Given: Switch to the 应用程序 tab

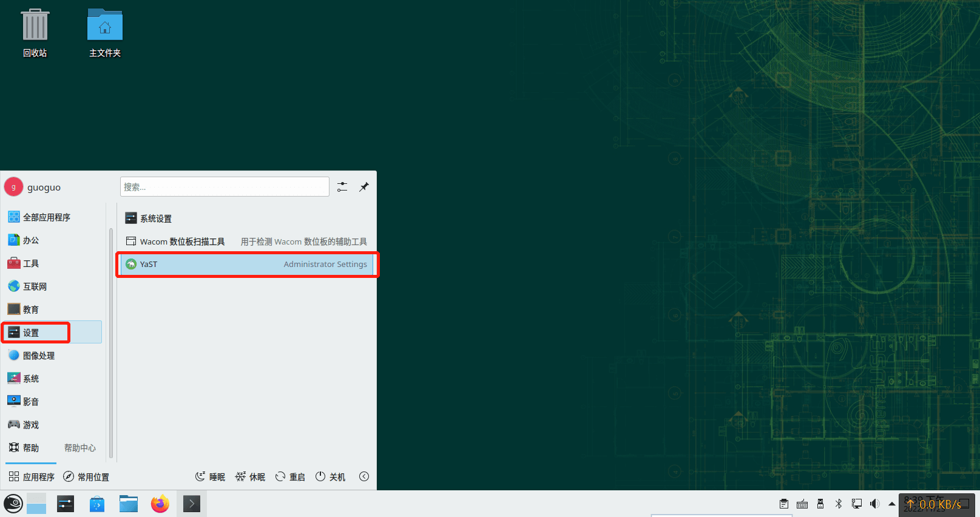Looking at the screenshot, I should (x=32, y=477).
